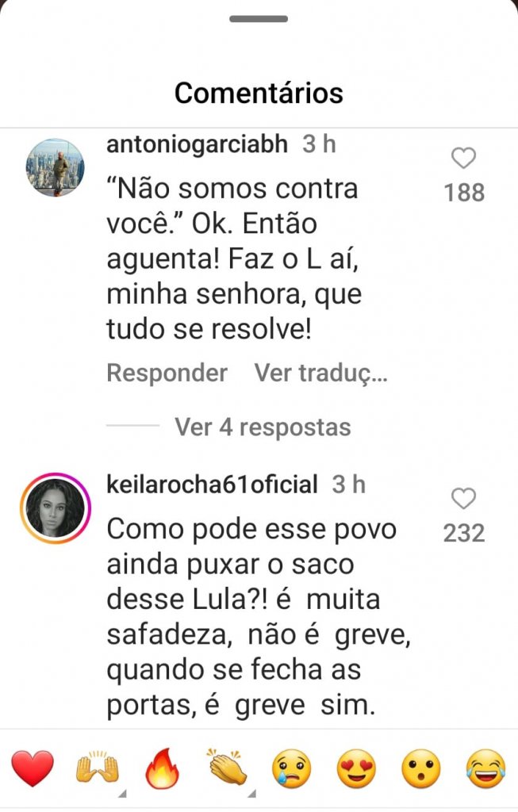Open username keilarocha61oficial profile link
Screen dimensions: 518x812
pyautogui.click(x=212, y=485)
